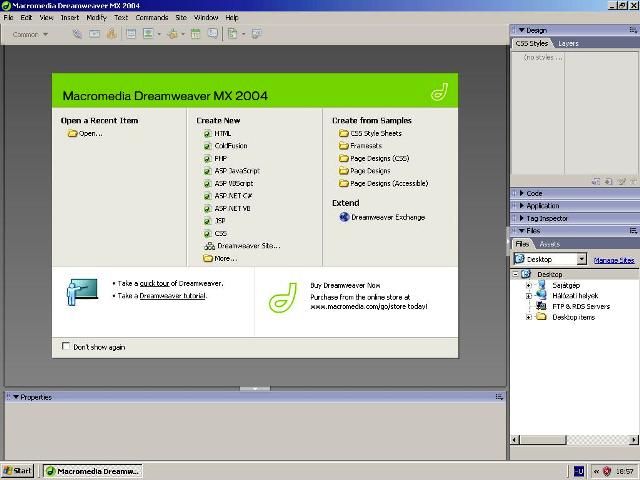
Task: Open the Site menu
Action: pos(181,18)
